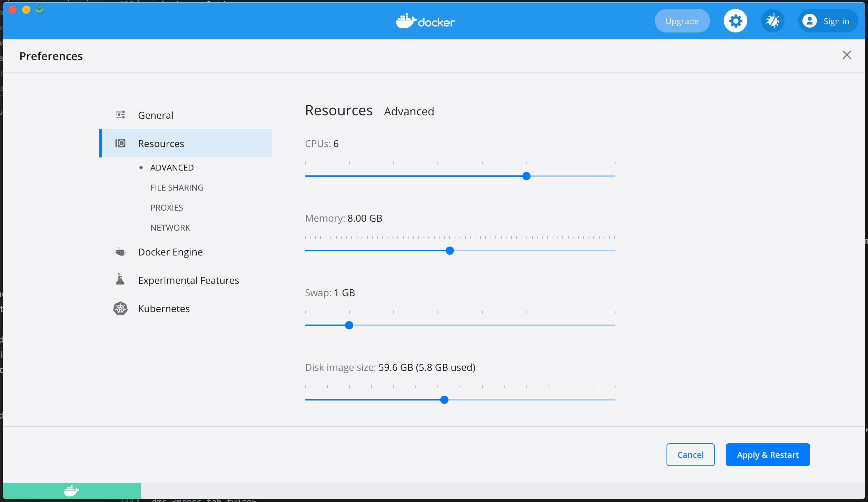Screen dimensions: 868x502
Task: Click the 'CPUs: 6' label
Action: point(322,144)
